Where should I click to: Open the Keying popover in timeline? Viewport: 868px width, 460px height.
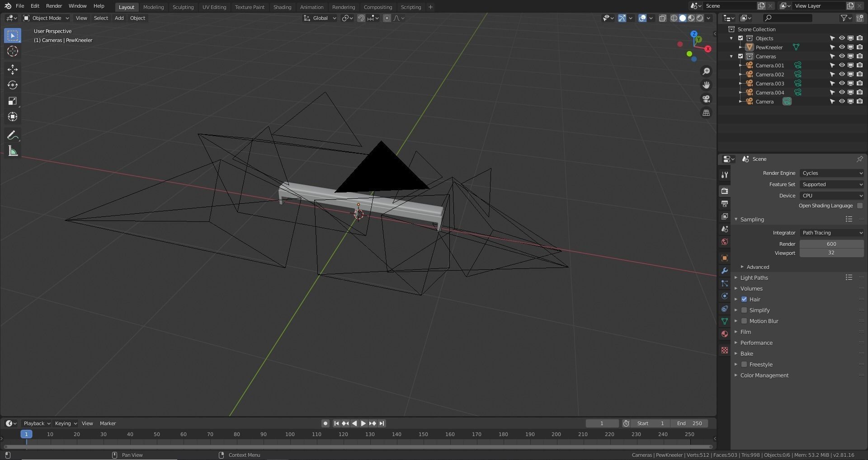(x=66, y=423)
